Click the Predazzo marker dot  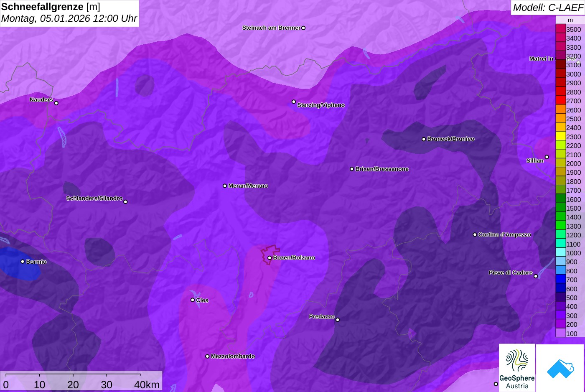pyautogui.click(x=338, y=320)
